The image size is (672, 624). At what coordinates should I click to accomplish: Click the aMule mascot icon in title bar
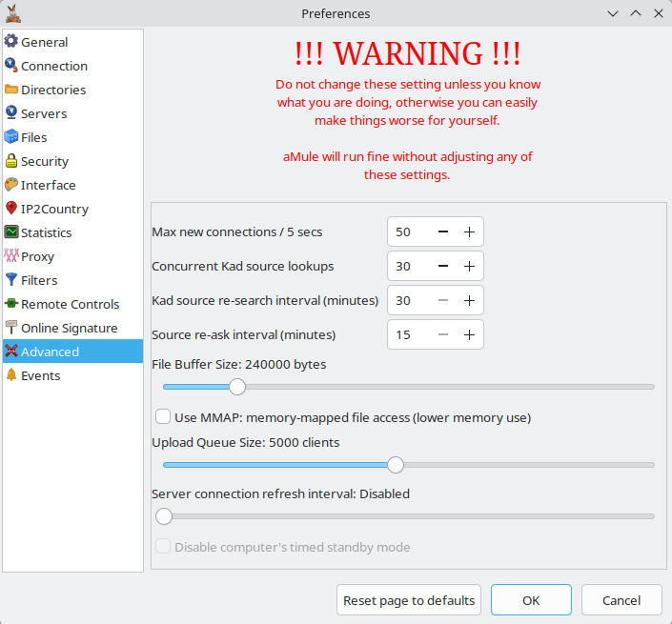(13, 13)
